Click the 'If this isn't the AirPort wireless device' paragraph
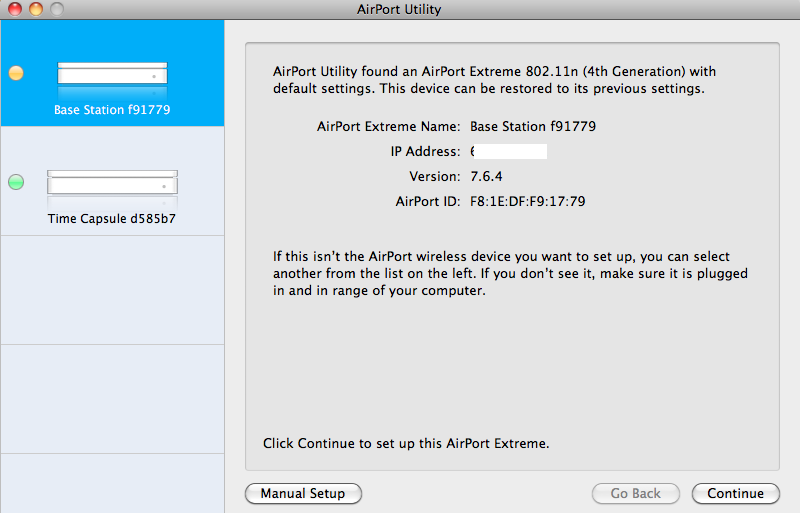The image size is (800, 513). pyautogui.click(x=510, y=273)
